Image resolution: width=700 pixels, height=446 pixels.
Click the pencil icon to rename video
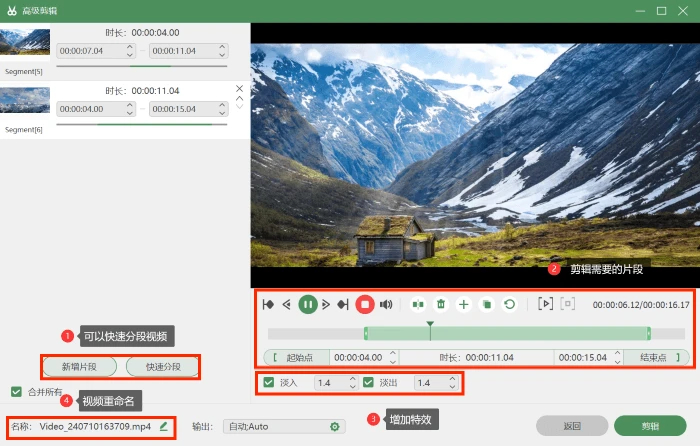point(163,426)
